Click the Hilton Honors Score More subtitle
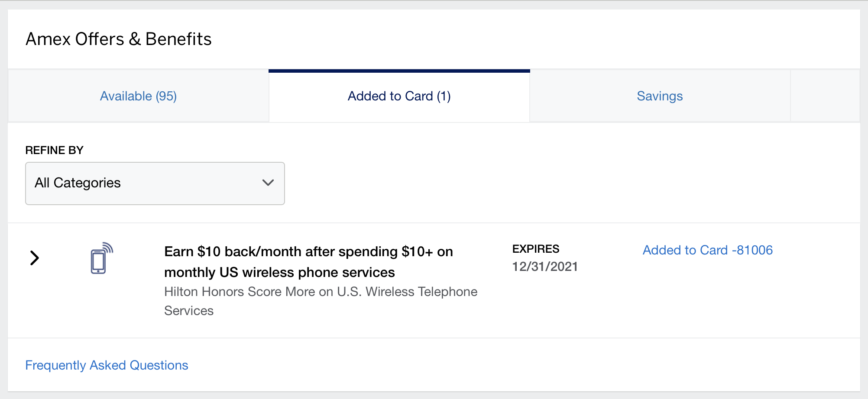This screenshot has width=868, height=399. coord(321,292)
